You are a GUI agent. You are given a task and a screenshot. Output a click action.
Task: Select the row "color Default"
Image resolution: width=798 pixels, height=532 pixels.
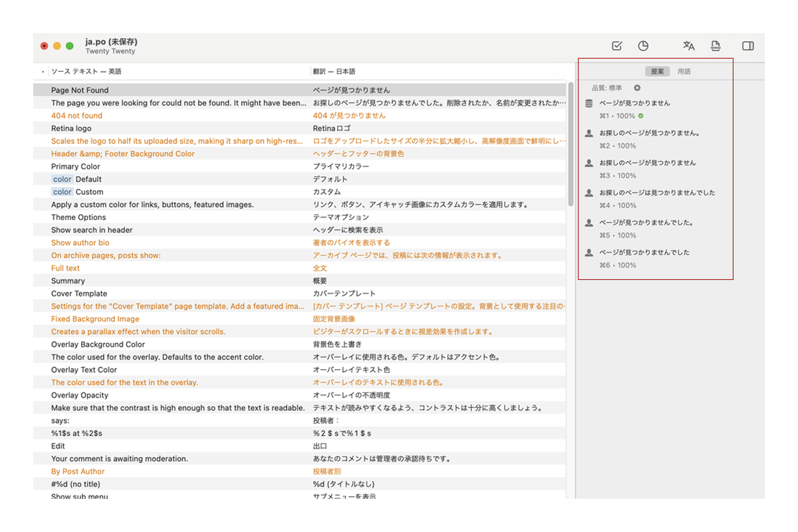coord(300,179)
